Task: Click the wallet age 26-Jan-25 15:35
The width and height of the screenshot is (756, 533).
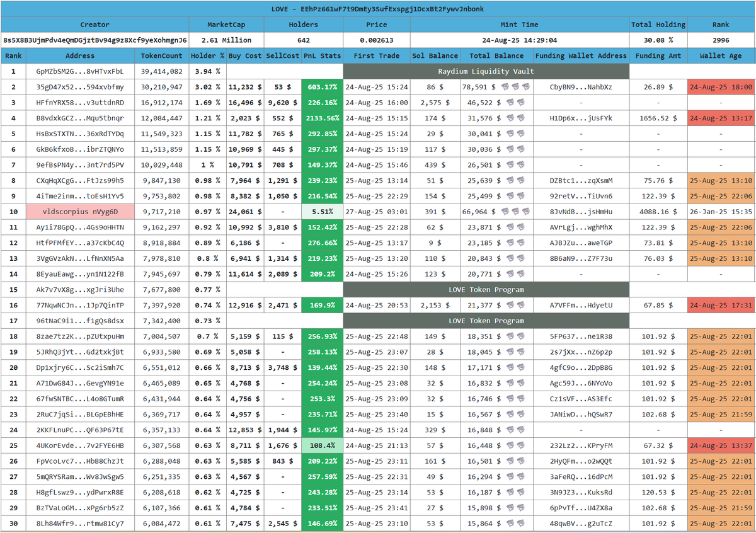Action: click(721, 212)
